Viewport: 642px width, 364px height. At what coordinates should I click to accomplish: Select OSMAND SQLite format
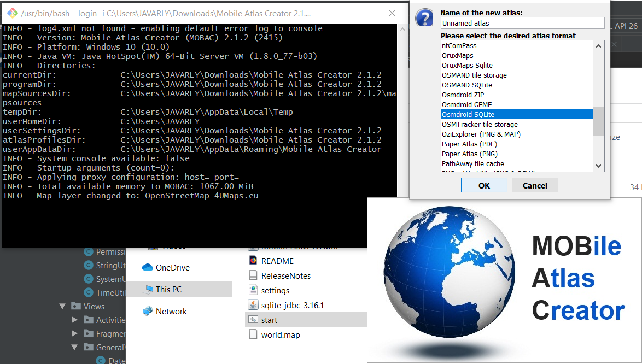[517, 85]
